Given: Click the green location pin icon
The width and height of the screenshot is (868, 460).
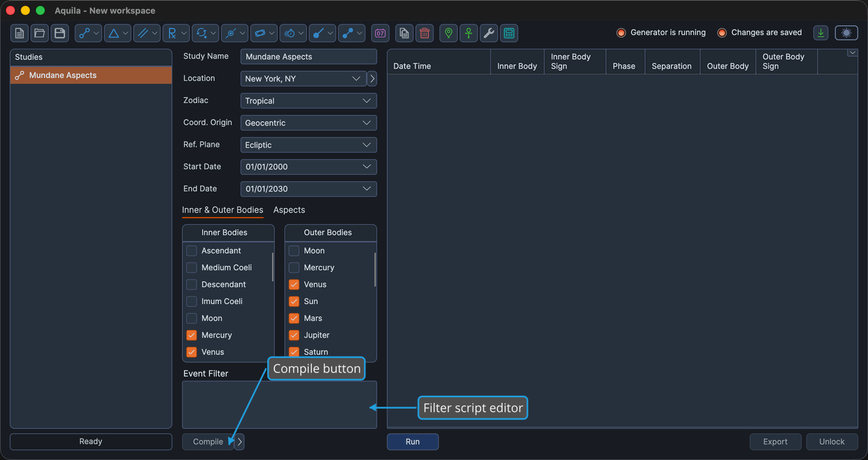Looking at the screenshot, I should pos(449,33).
